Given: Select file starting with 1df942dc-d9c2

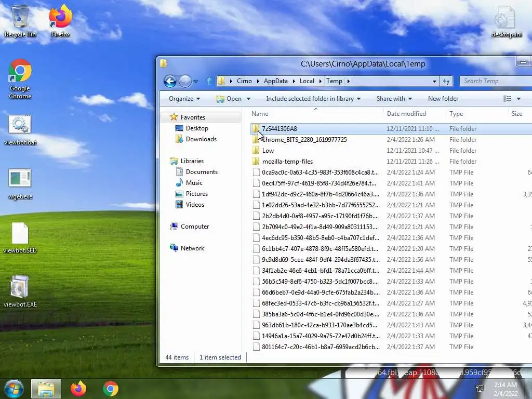Looking at the screenshot, I should click(320, 194).
